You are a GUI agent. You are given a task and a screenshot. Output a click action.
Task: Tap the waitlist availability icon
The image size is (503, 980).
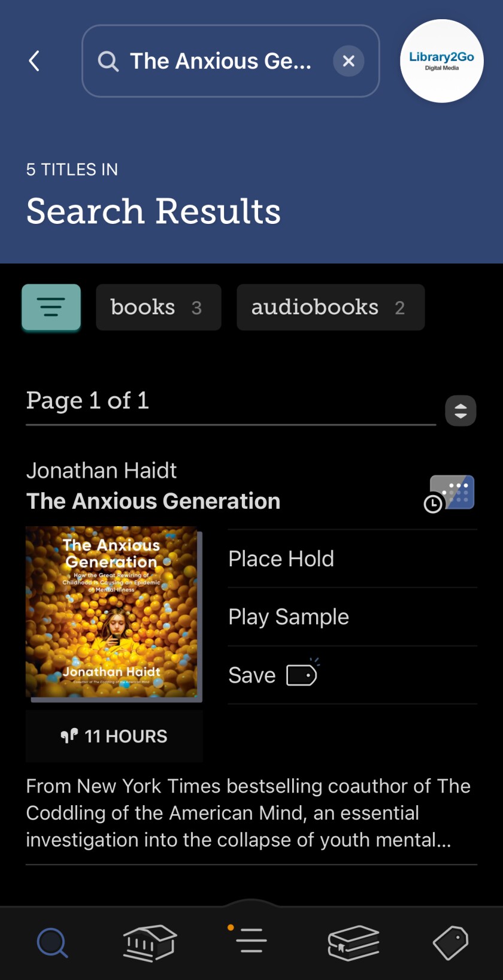pyautogui.click(x=450, y=494)
